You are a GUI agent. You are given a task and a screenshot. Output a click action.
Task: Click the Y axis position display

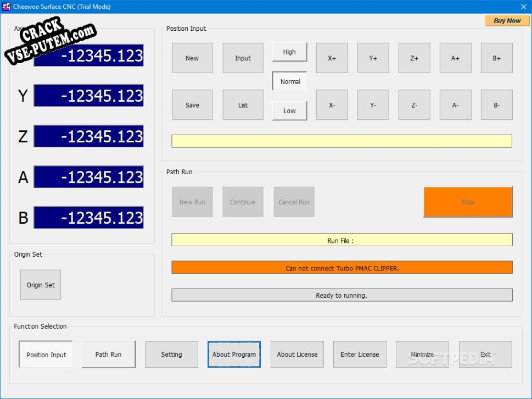click(88, 96)
